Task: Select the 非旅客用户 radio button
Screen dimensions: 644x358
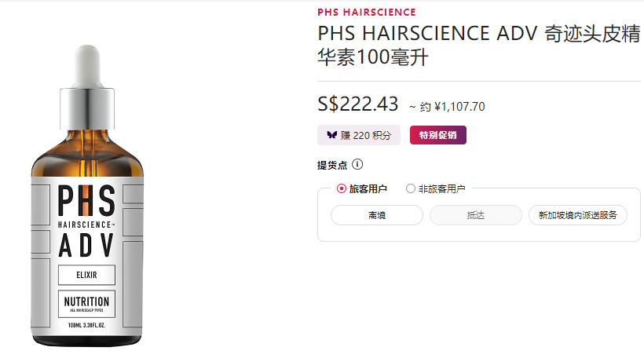Action: click(410, 189)
